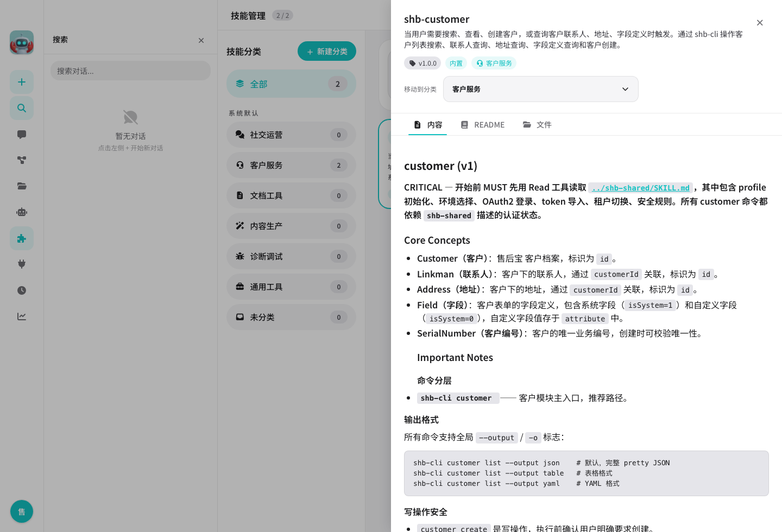Open the folder files icon in sidebar
Screen dimensions: 782x532
[22, 186]
